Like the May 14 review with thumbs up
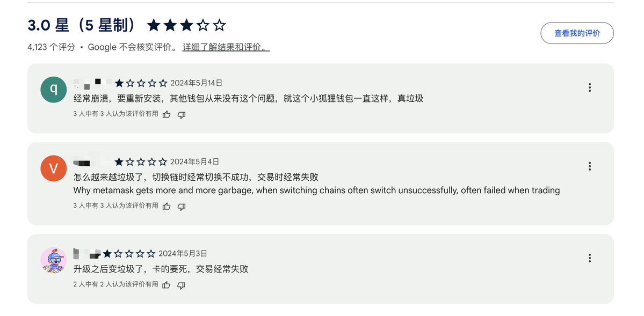 tap(167, 114)
